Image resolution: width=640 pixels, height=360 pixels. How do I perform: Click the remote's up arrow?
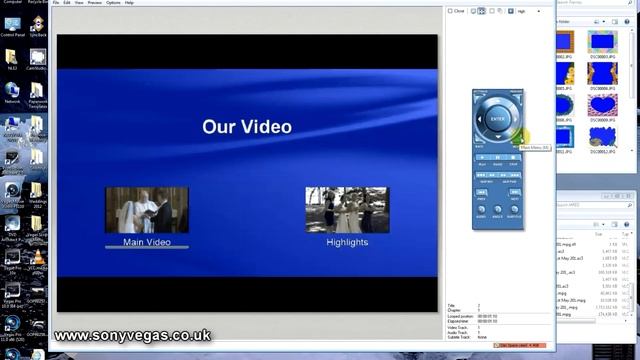point(498,101)
